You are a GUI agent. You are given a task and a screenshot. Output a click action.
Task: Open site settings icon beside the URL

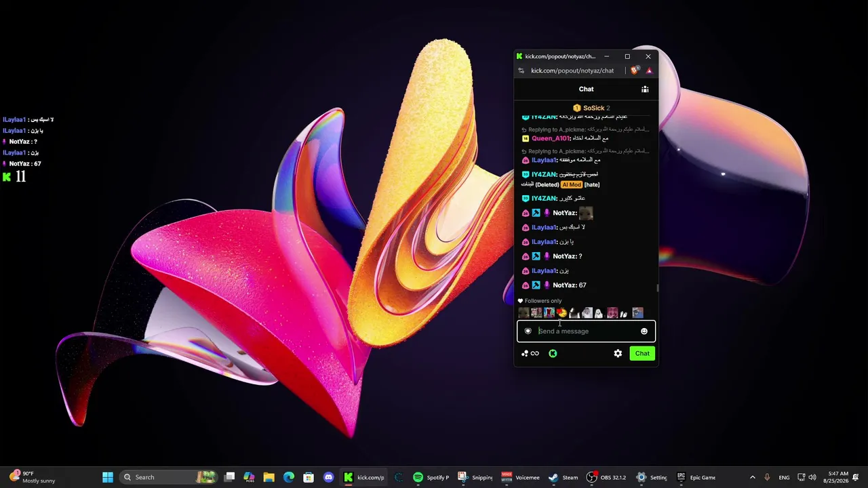click(x=521, y=70)
